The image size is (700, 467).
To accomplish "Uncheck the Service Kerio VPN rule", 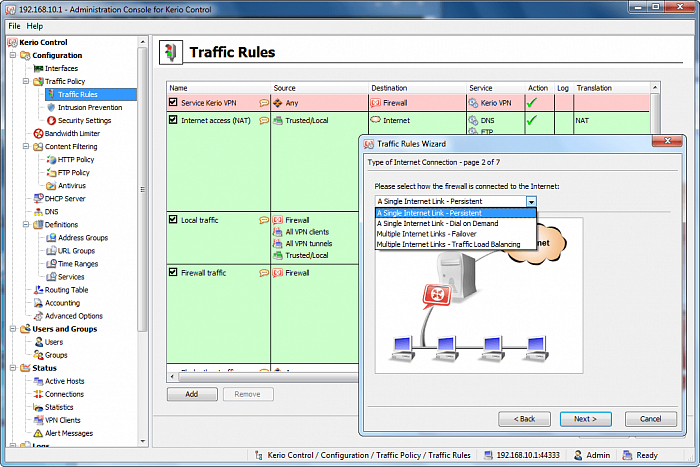I will pyautogui.click(x=173, y=102).
